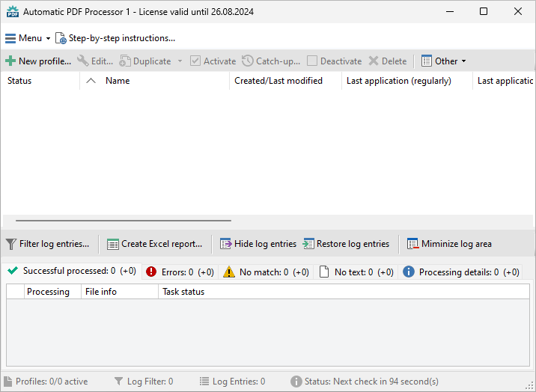Switch to Successful processed tab
Image resolution: width=536 pixels, height=392 pixels.
click(x=72, y=271)
